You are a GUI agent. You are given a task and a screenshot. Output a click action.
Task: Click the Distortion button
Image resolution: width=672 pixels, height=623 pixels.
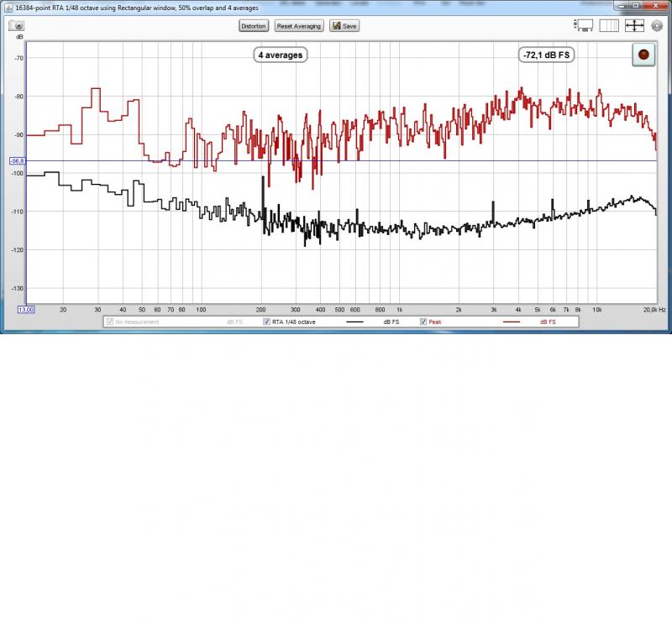pyautogui.click(x=253, y=26)
